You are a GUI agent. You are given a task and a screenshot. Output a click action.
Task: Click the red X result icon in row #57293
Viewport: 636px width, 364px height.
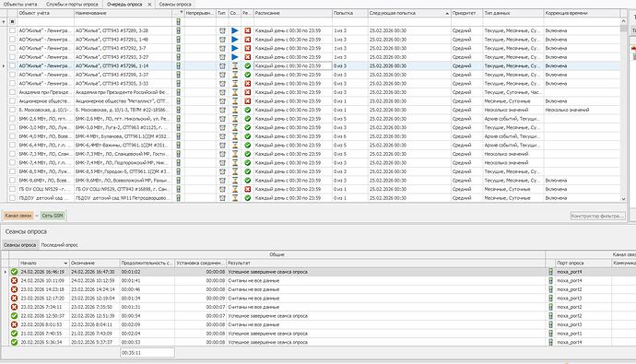[x=247, y=57]
